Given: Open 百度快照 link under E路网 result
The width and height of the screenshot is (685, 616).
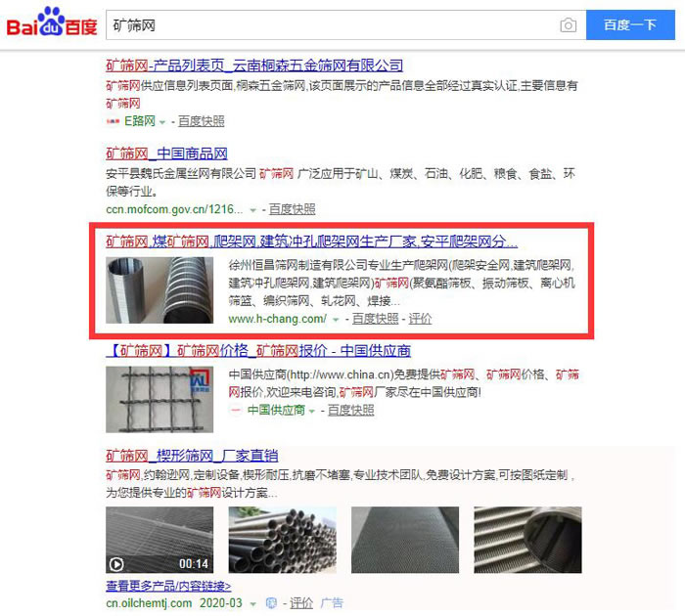Looking at the screenshot, I should point(201,121).
